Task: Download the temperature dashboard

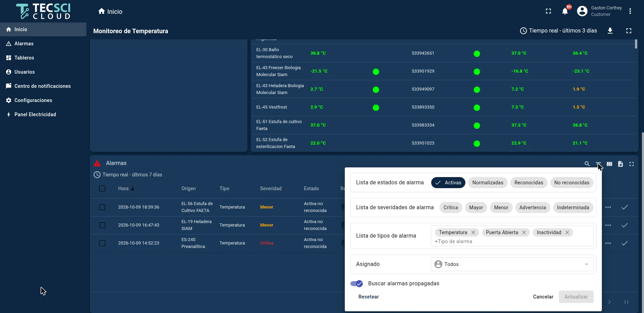Action: point(610,31)
